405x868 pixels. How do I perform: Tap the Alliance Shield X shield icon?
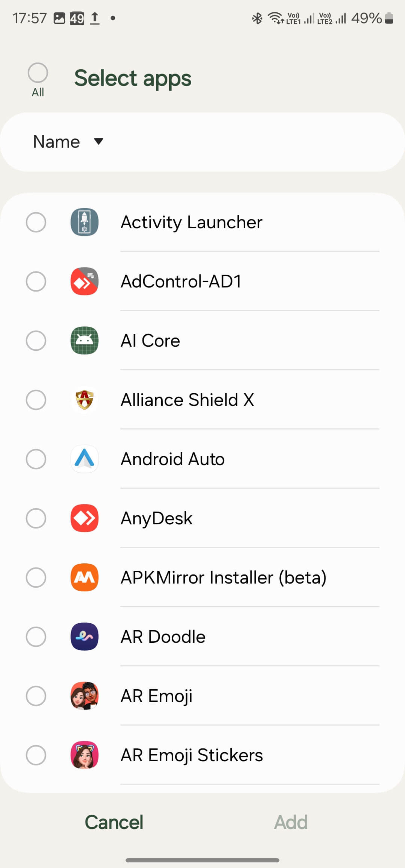(84, 400)
